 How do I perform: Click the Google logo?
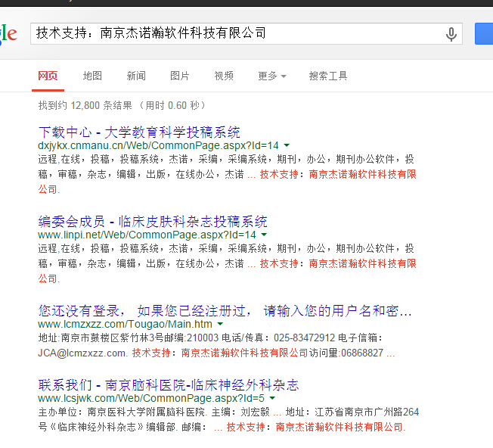[8, 34]
